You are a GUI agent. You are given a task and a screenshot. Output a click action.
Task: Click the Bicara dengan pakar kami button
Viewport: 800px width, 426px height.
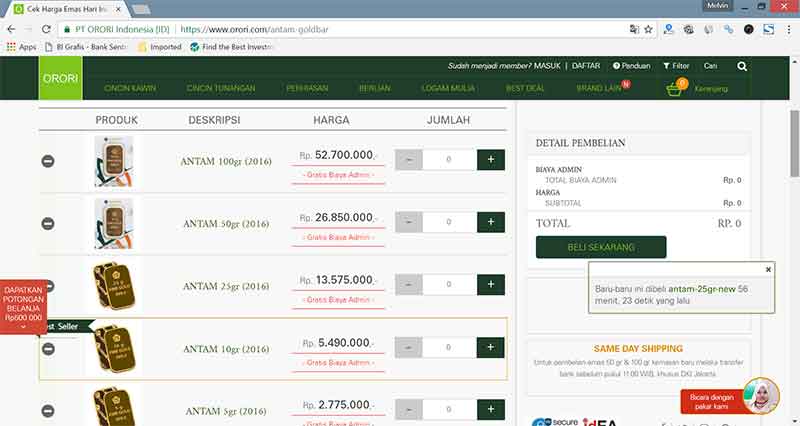[x=712, y=402]
